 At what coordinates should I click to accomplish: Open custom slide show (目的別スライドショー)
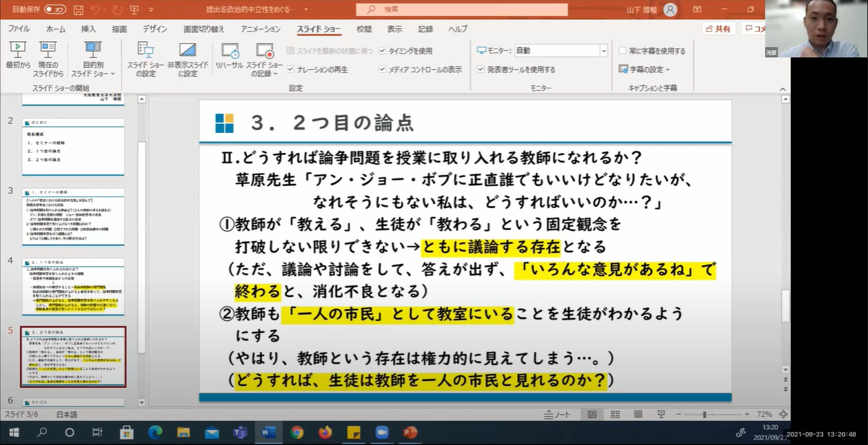tap(92, 59)
